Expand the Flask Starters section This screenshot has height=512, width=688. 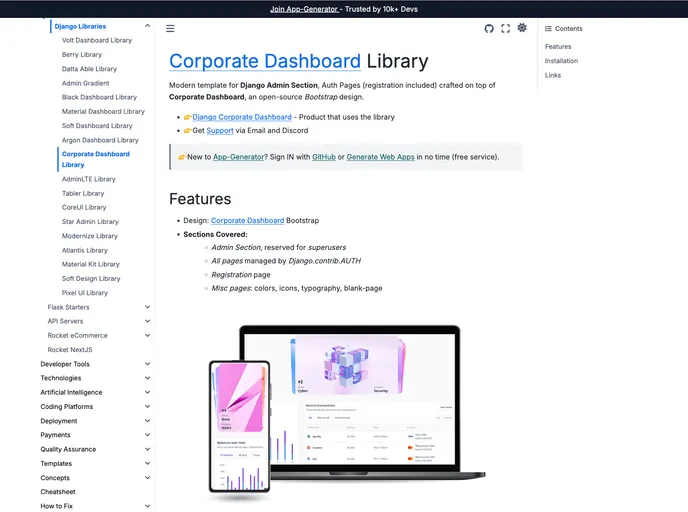point(147,307)
